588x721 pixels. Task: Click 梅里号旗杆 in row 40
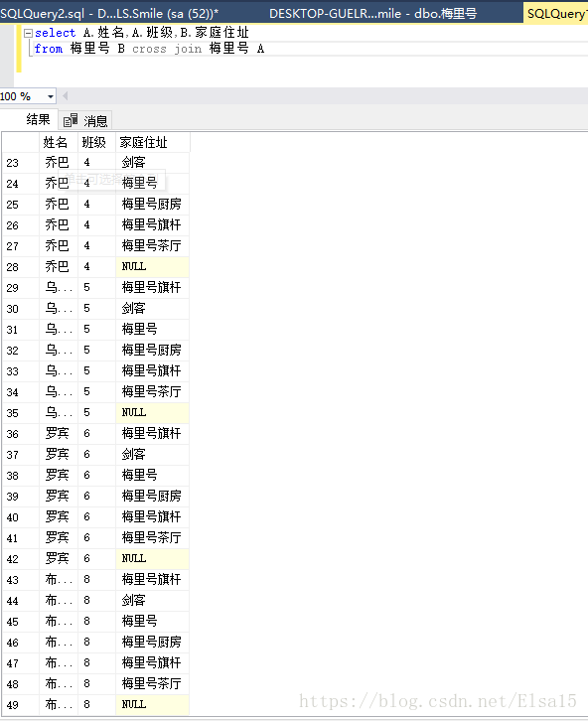(x=153, y=516)
